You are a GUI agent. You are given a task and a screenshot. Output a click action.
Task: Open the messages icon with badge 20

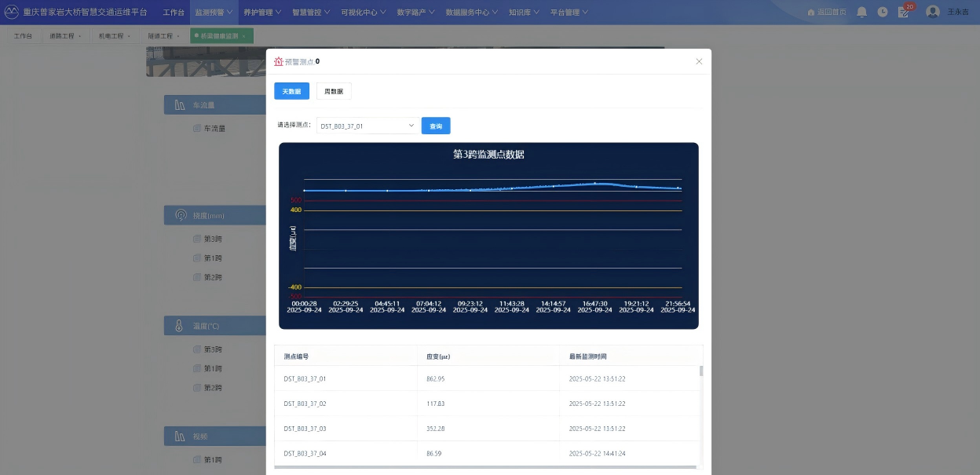(x=905, y=12)
